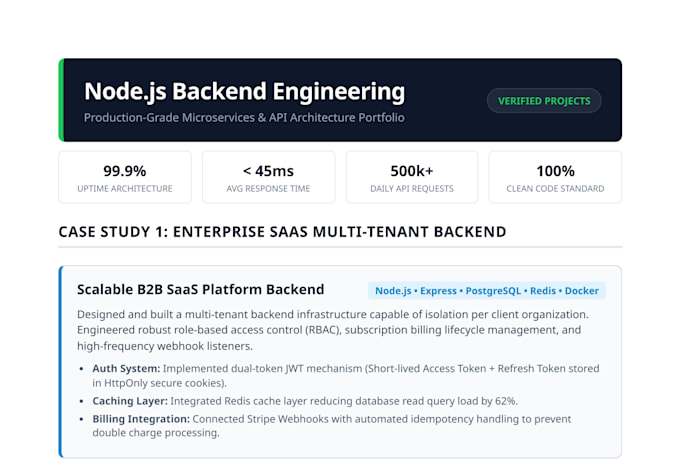Click the < 45ms value

click(268, 171)
